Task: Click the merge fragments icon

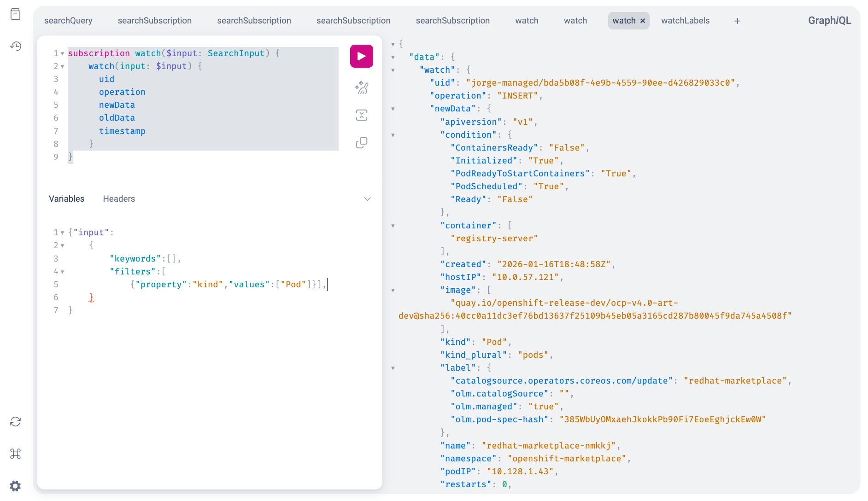Action: [361, 115]
